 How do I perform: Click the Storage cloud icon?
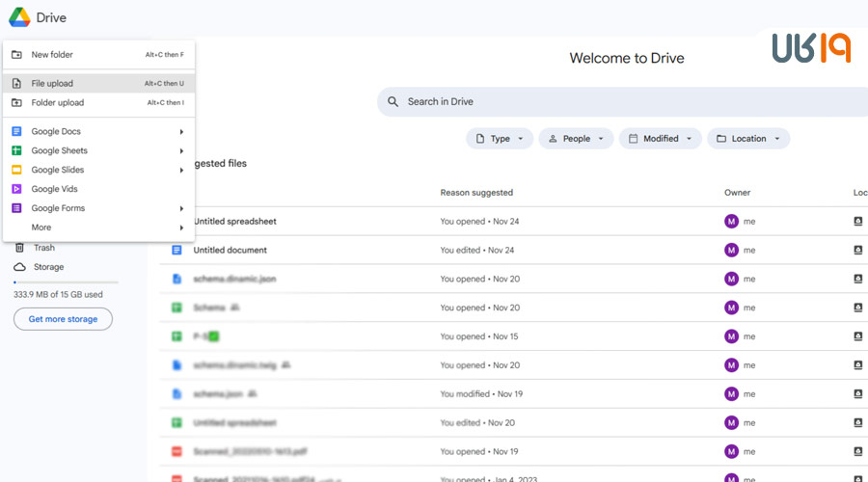[x=19, y=267]
